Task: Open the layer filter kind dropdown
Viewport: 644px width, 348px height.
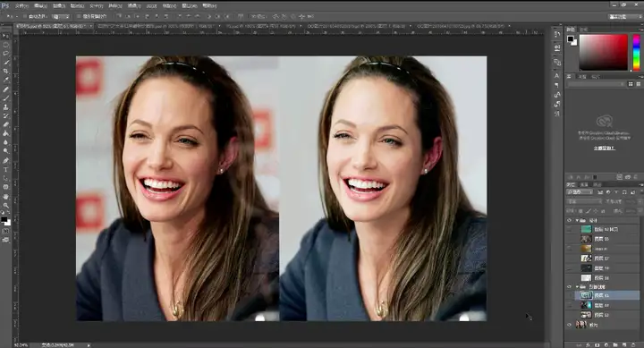Action: 580,191
